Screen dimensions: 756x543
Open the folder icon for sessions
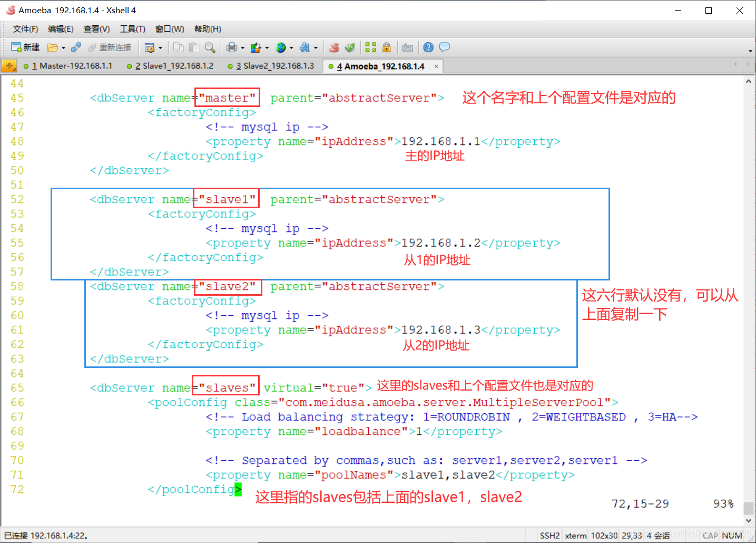tap(52, 47)
